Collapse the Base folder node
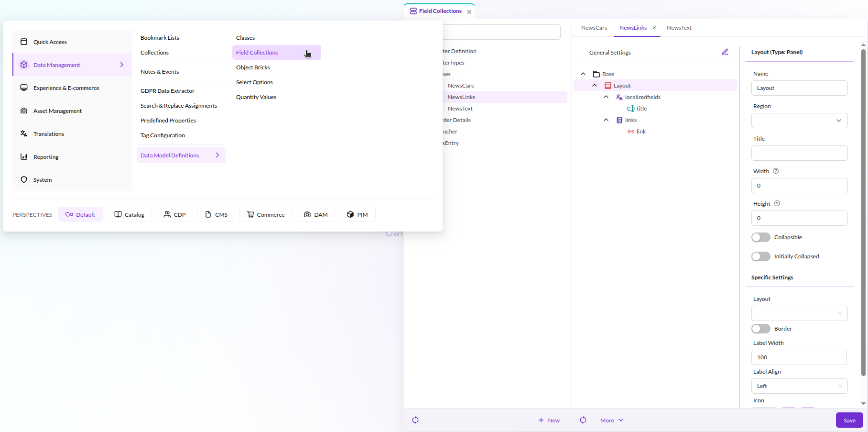 click(583, 74)
